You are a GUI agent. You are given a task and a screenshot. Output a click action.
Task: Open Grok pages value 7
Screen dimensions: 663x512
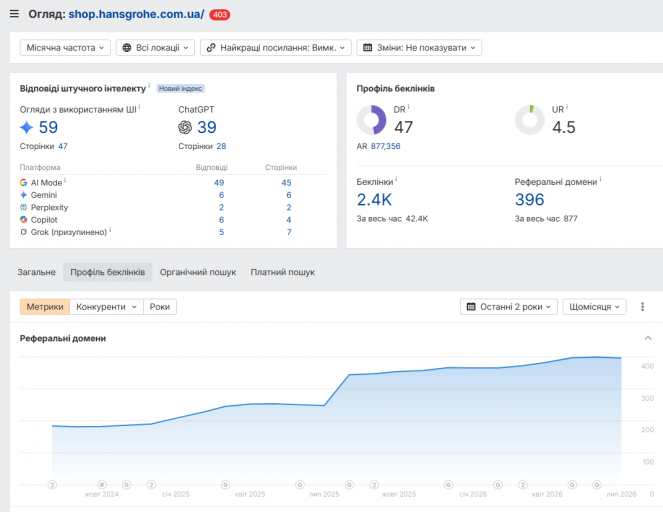(x=289, y=232)
